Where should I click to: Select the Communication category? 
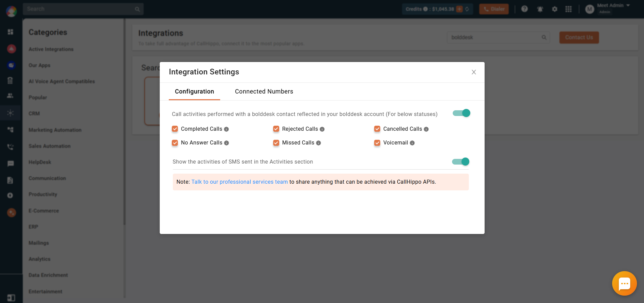tap(47, 178)
